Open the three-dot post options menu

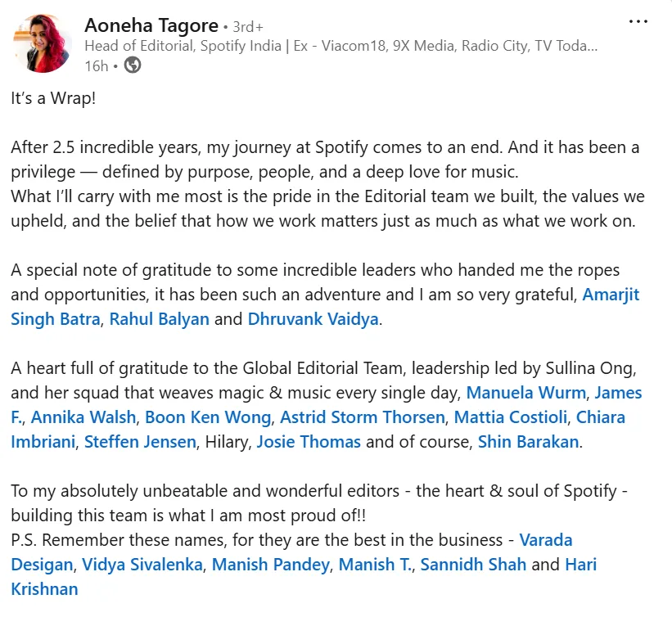(x=638, y=21)
